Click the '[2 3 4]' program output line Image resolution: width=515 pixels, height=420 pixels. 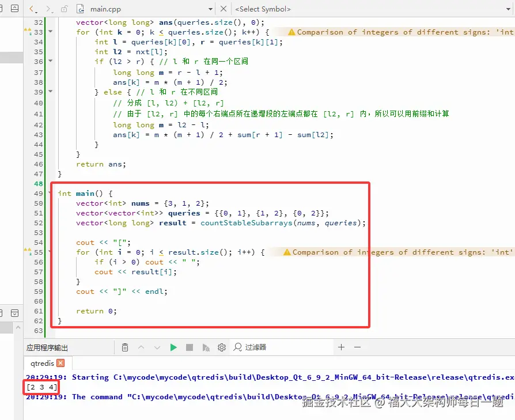(x=41, y=387)
